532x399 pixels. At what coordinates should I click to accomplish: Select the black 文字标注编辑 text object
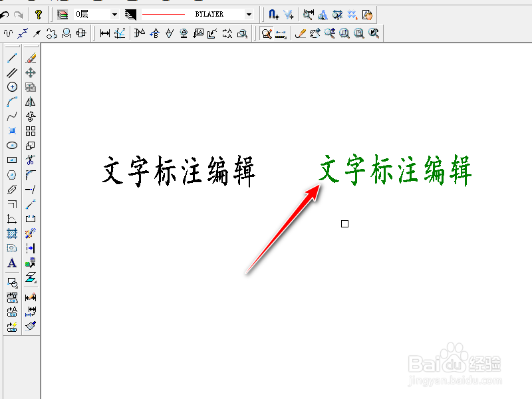[178, 171]
